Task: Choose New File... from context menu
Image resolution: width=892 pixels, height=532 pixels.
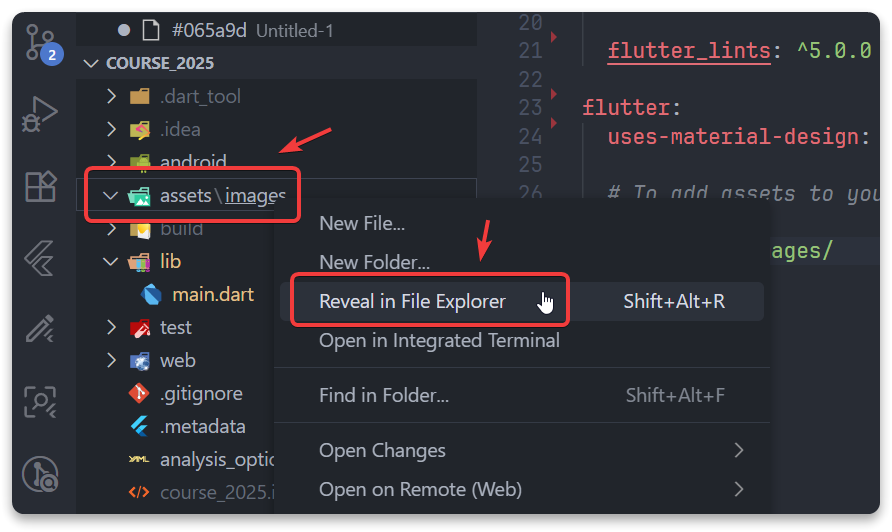Action: tap(362, 223)
